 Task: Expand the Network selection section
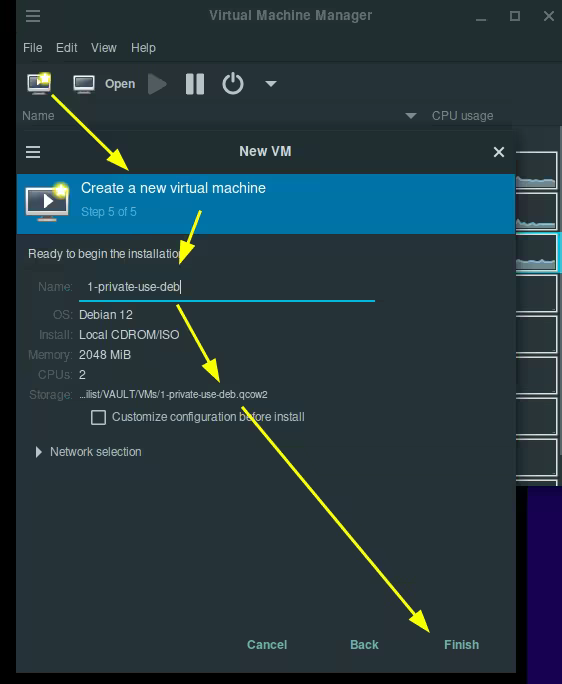(38, 452)
